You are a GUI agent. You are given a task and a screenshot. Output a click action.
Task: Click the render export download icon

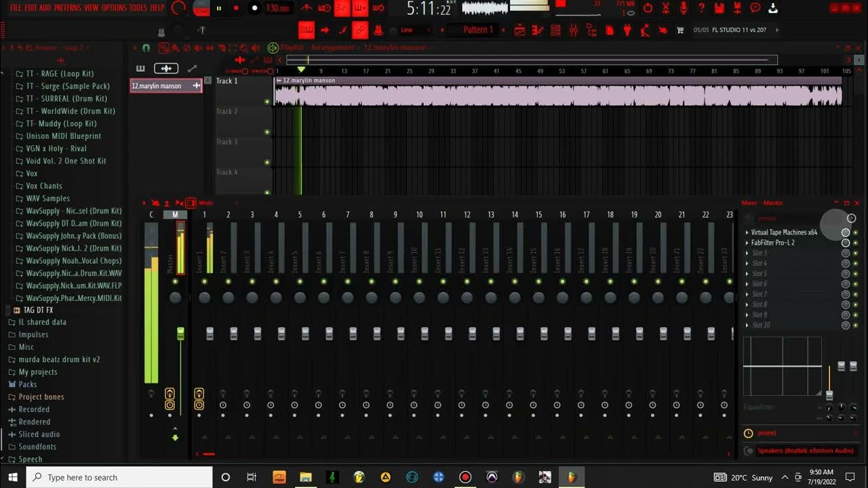tap(773, 8)
